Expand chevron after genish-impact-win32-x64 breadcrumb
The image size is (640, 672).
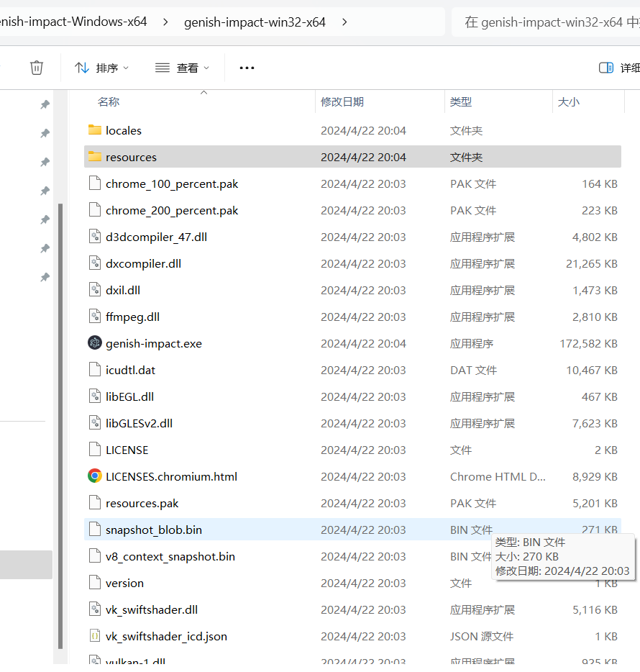(345, 22)
